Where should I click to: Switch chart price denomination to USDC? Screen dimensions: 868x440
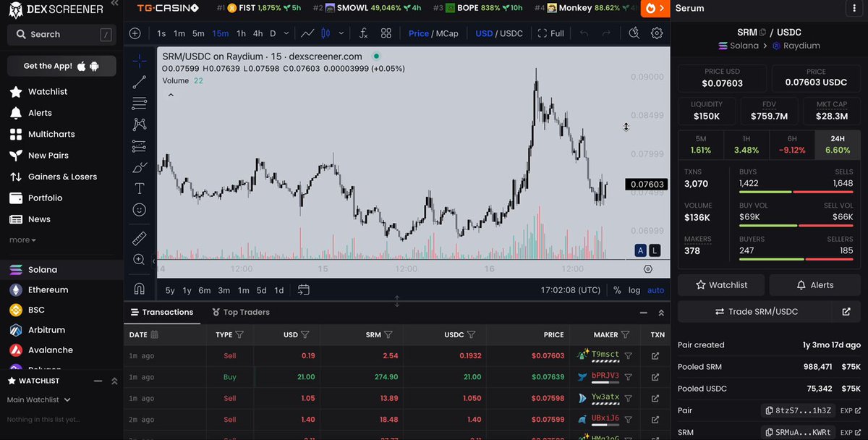[511, 33]
